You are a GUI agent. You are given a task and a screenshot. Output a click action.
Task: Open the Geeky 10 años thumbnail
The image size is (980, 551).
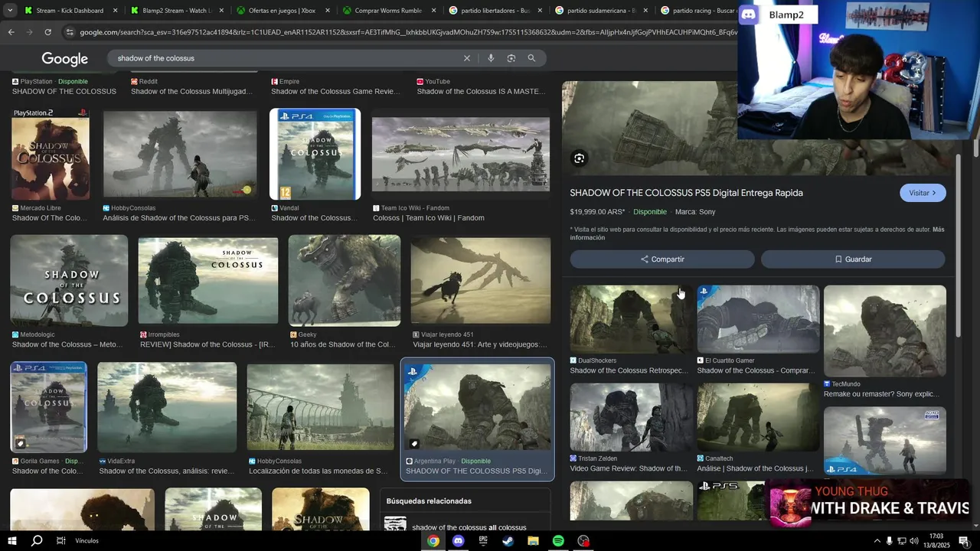345,281
